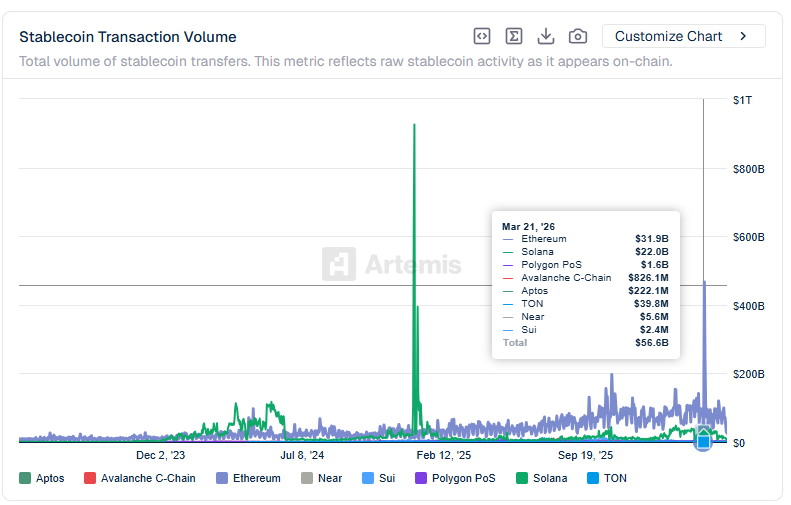Screen dimensions: 791x505
Task: Click the Aptos $222.1M tooltip row
Action: point(585,291)
